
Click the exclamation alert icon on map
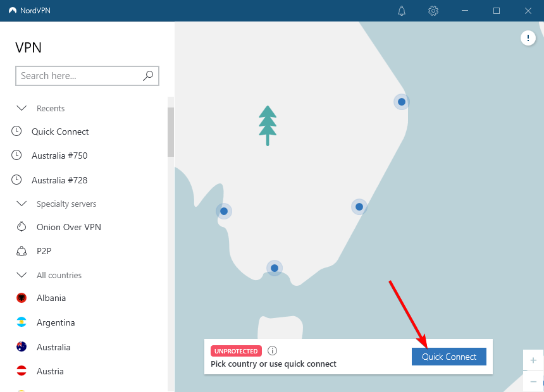tap(528, 39)
